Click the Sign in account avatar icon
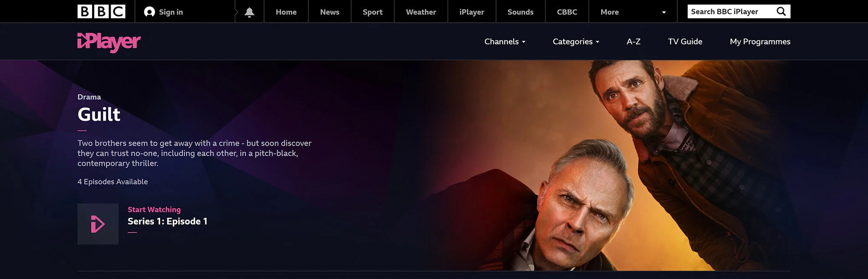This screenshot has height=279, width=868. click(149, 12)
